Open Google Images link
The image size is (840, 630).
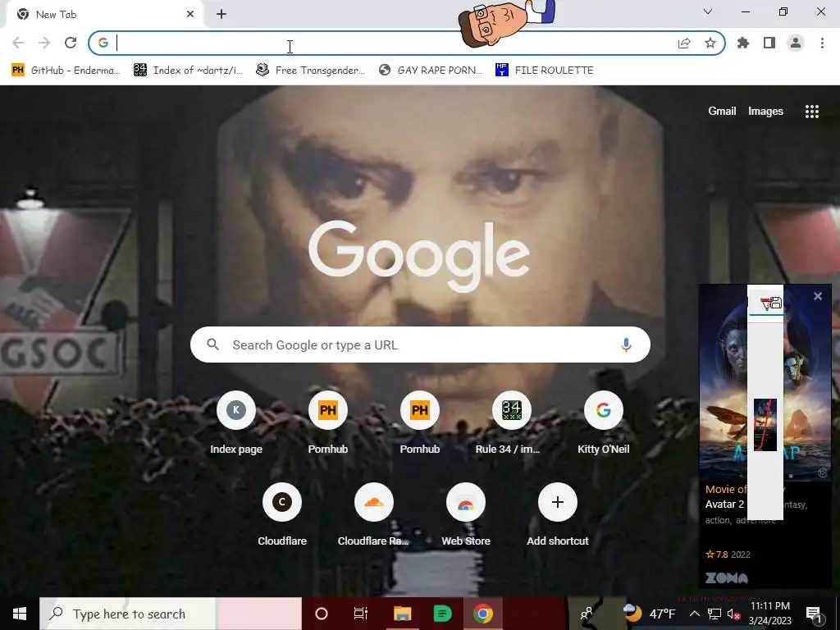tap(765, 111)
